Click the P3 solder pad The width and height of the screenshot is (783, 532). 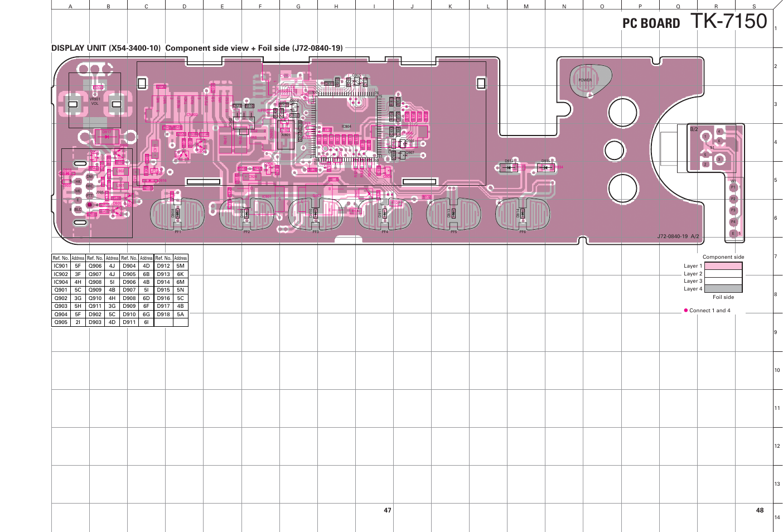pyautogui.click(x=733, y=210)
